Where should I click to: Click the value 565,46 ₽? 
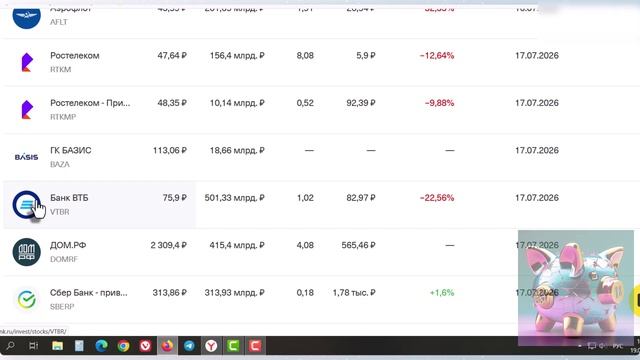tap(358, 245)
